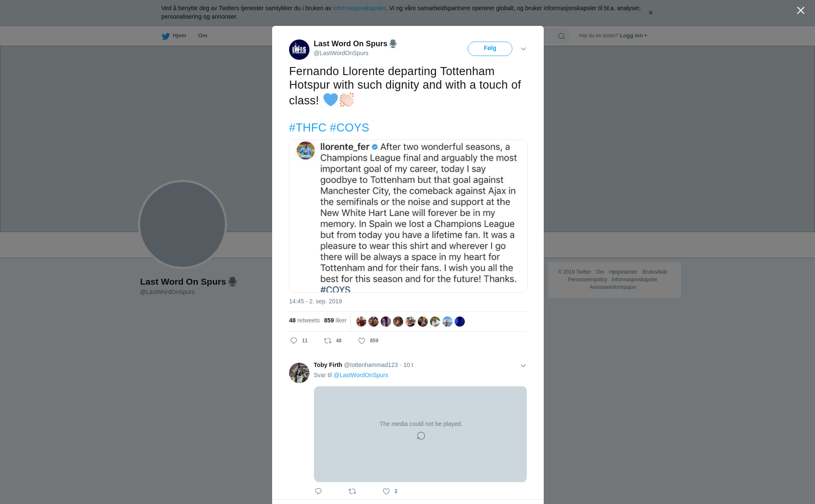815x504 pixels.
Task: Reload the media with retry icon
Action: [421, 436]
